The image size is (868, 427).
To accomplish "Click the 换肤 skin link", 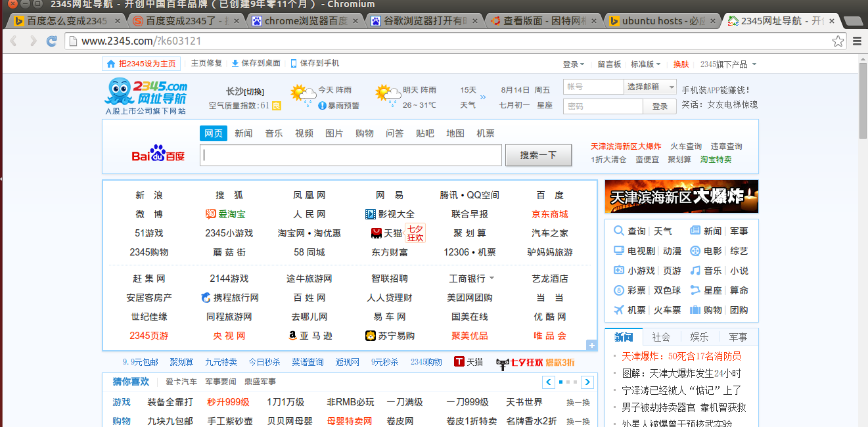I will (681, 64).
